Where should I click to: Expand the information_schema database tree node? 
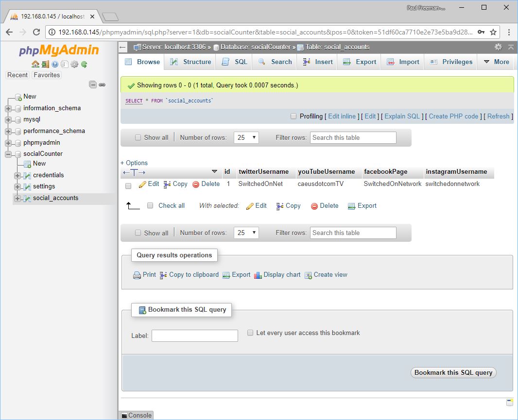click(x=8, y=108)
